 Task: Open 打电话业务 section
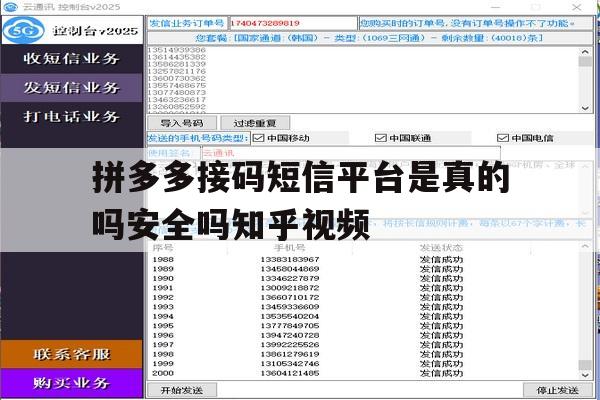[x=72, y=116]
